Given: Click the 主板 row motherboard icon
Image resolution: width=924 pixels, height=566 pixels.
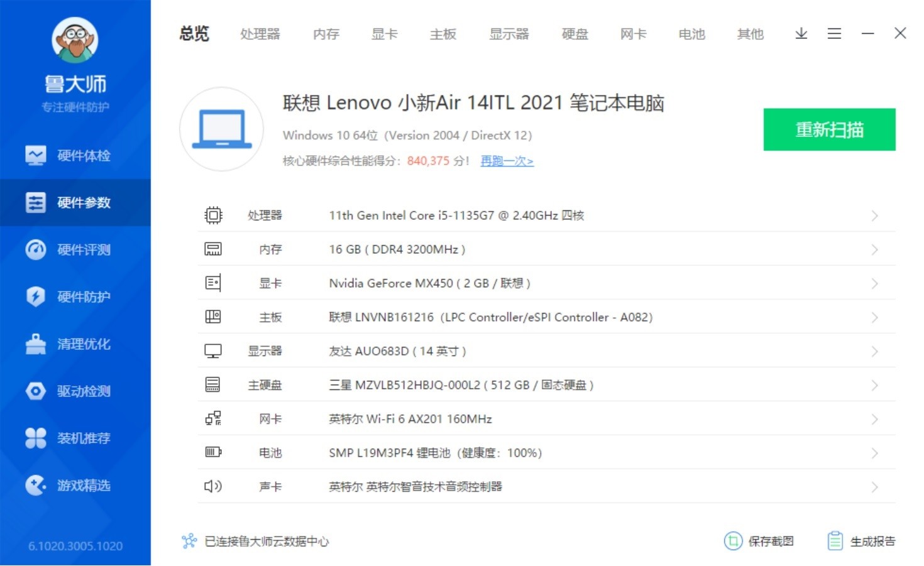Looking at the screenshot, I should (x=213, y=317).
